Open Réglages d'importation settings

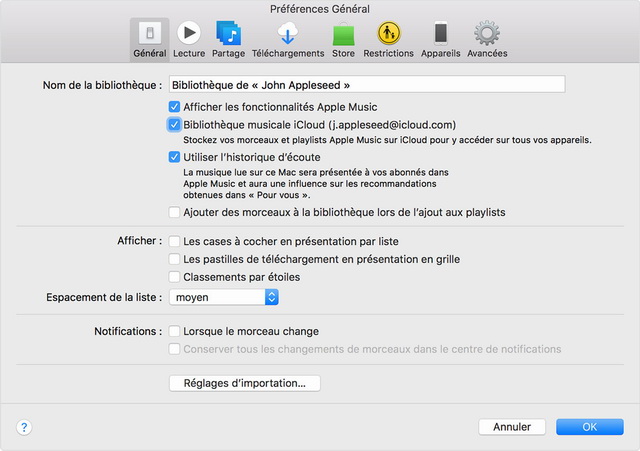click(245, 383)
